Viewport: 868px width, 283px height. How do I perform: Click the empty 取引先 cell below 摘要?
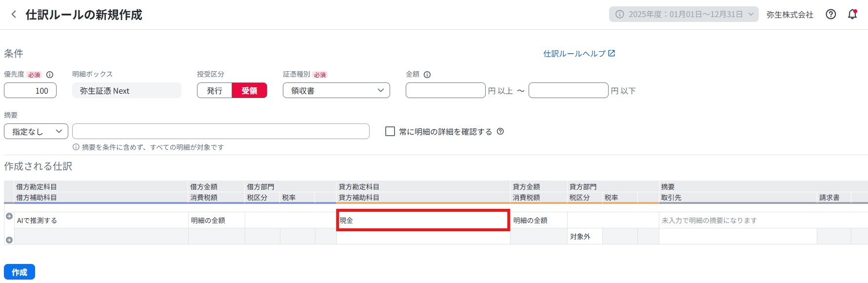(x=738, y=237)
